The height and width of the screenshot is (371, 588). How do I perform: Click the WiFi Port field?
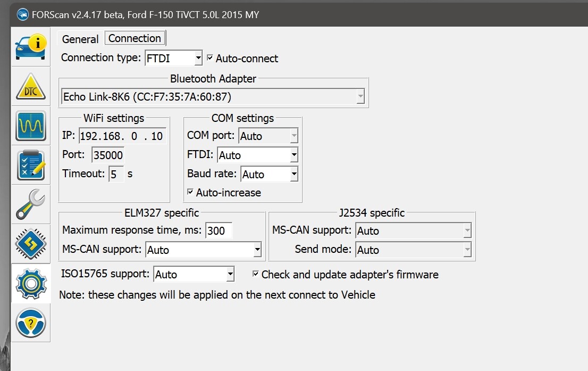107,155
